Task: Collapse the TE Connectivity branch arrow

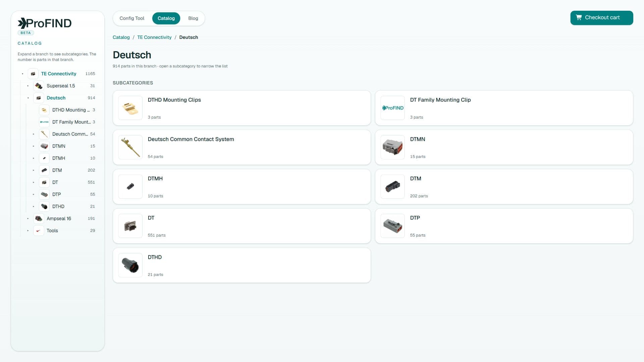Action: point(22,74)
